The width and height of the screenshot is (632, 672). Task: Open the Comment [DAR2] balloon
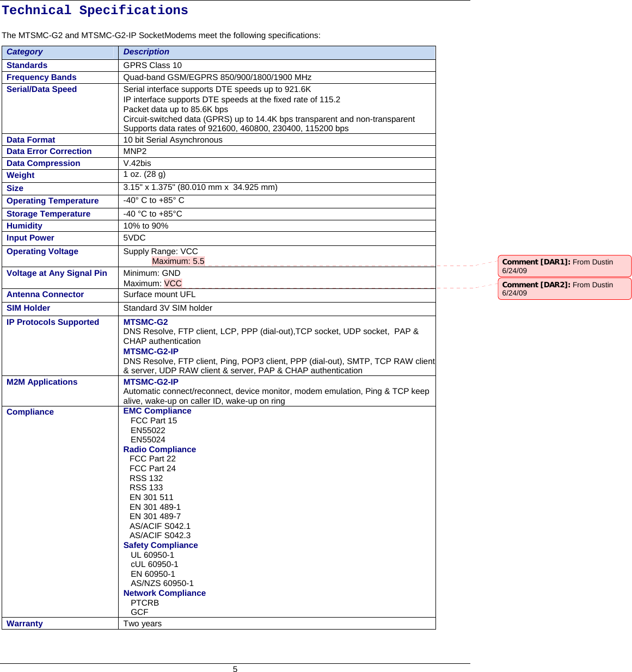(564, 289)
